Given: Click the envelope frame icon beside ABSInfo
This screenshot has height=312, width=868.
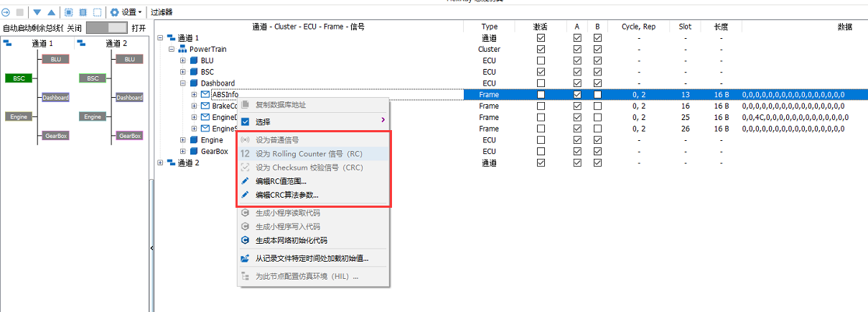Looking at the screenshot, I should click(x=205, y=94).
